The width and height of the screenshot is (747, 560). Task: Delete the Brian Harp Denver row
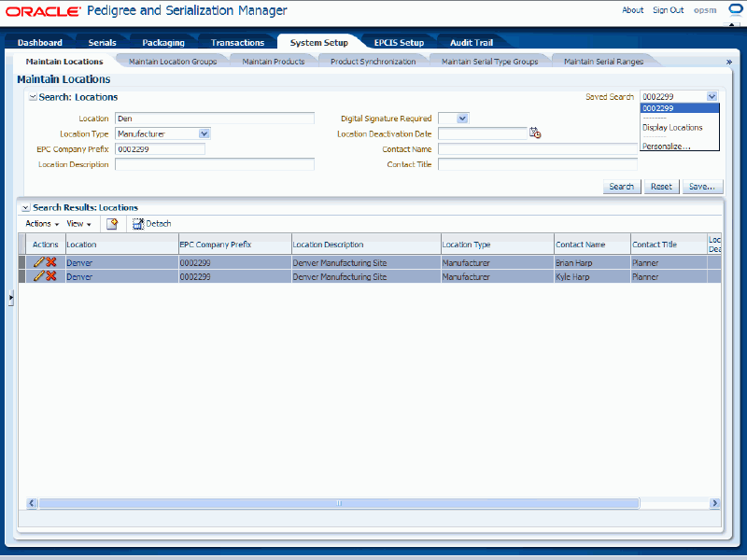51,262
